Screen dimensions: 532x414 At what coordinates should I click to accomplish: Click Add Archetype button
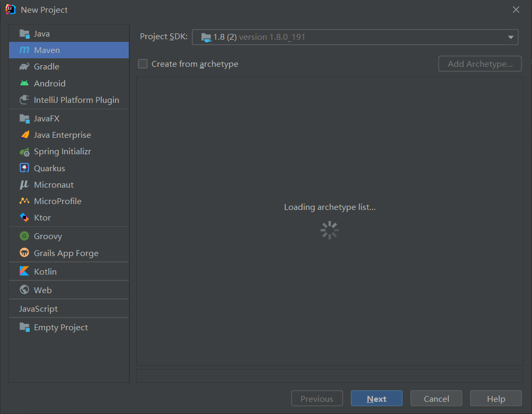[480, 64]
